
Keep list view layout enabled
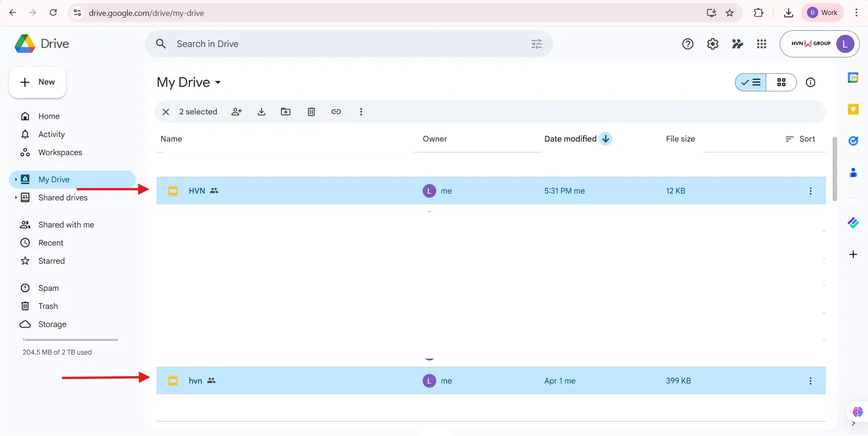point(751,82)
